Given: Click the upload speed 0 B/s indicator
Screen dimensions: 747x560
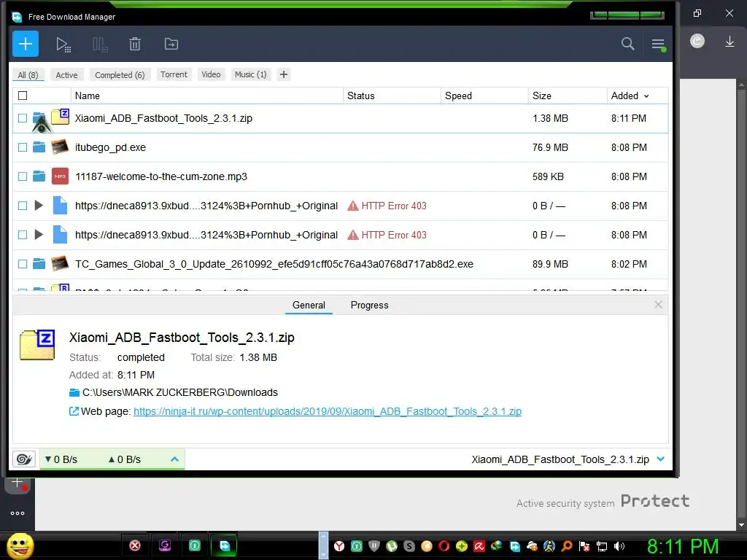Looking at the screenshot, I should pos(124,459).
